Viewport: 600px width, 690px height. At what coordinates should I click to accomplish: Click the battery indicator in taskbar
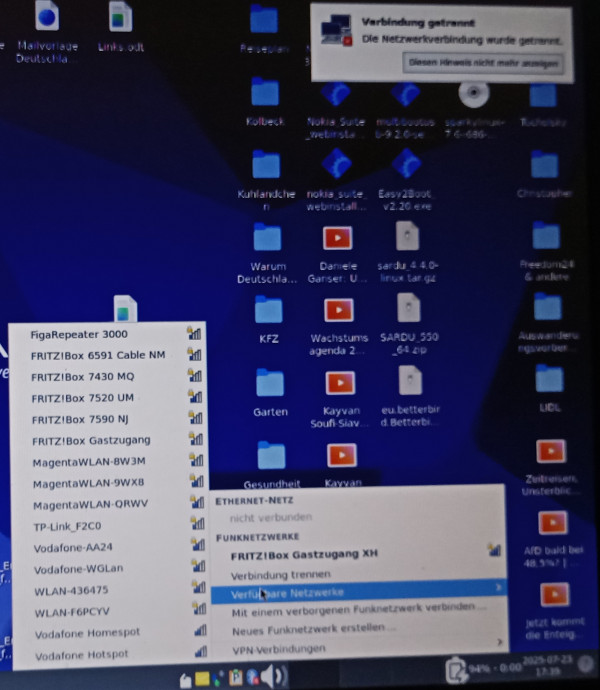(455, 670)
